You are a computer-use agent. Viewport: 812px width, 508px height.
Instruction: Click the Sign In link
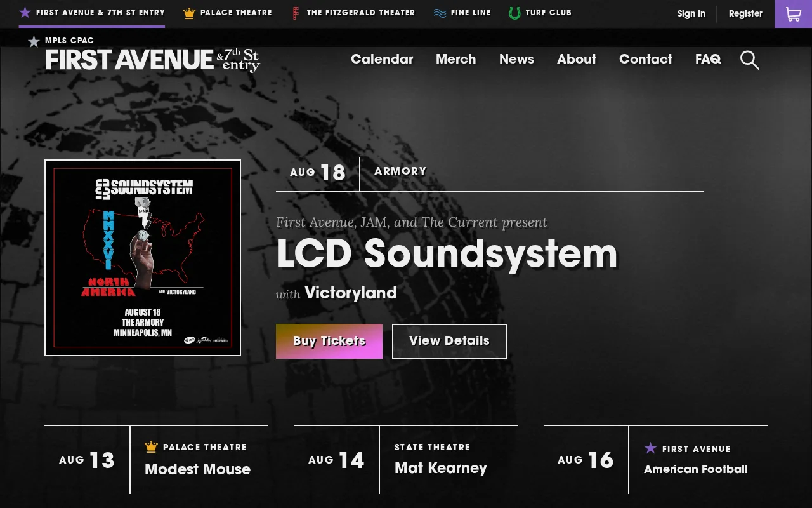tap(691, 13)
